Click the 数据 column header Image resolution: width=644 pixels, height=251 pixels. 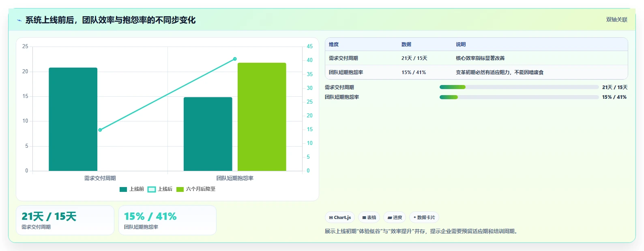(x=406, y=45)
